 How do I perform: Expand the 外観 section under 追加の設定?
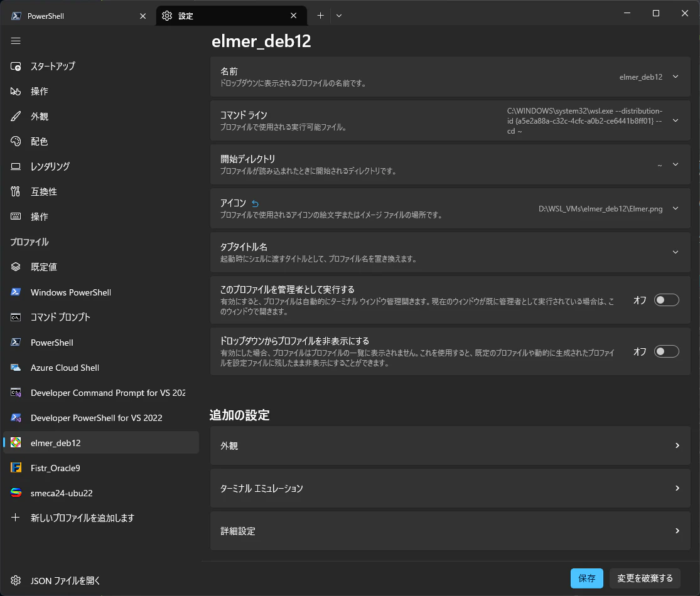click(x=449, y=445)
